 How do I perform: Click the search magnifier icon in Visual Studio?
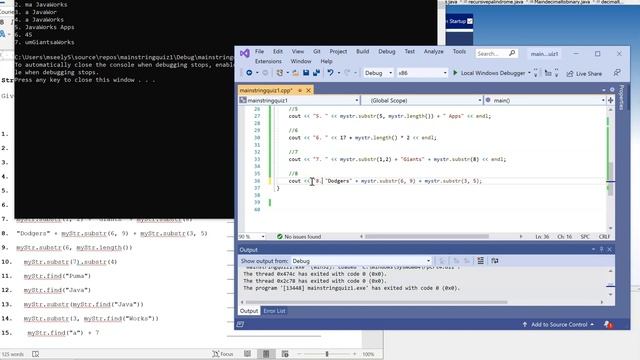(512, 53)
